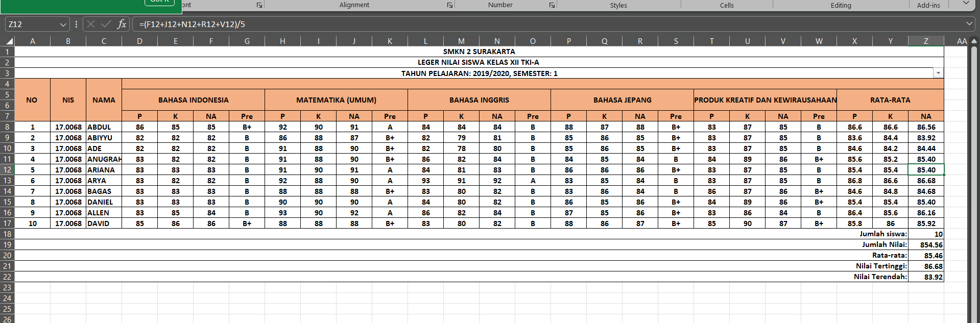Open the Name Box dropdown
Viewport: 980px width, 323px height.
[x=63, y=24]
